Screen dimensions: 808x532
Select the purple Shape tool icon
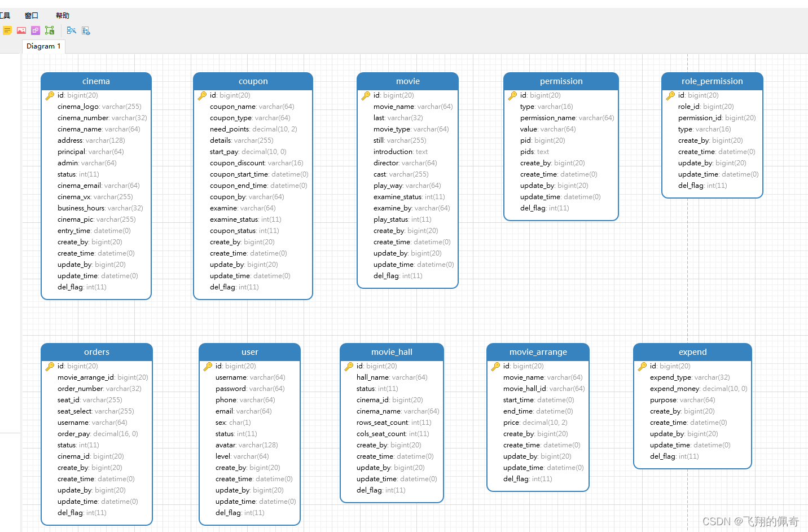(x=36, y=30)
